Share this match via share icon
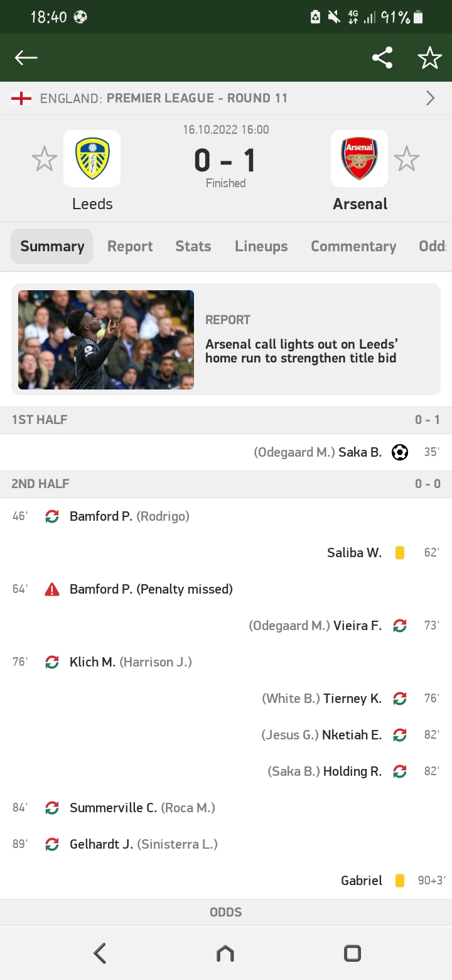The height and width of the screenshot is (980, 452). pos(382,58)
